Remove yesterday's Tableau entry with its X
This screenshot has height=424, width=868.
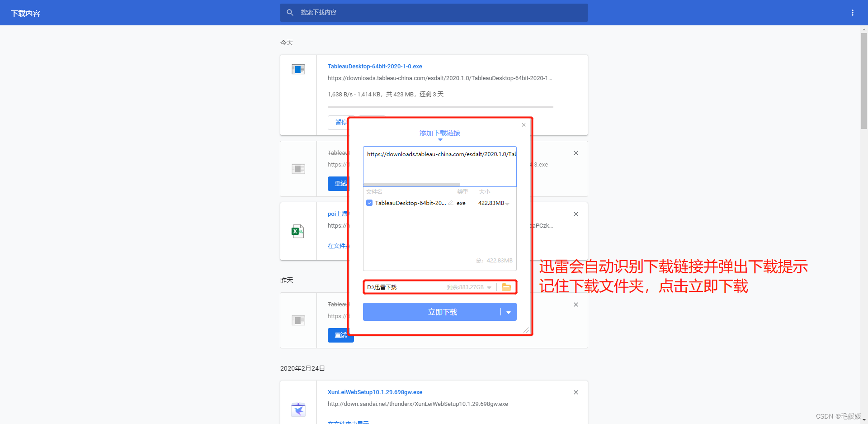click(x=576, y=305)
